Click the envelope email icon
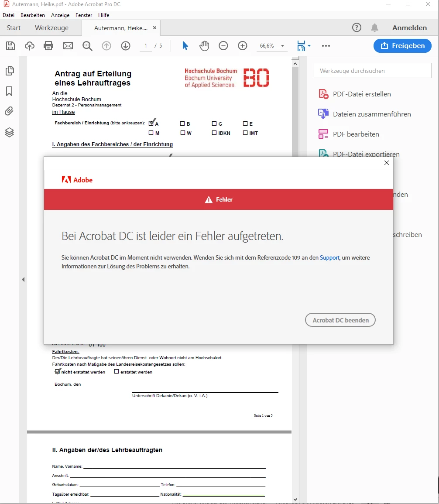 (x=68, y=46)
